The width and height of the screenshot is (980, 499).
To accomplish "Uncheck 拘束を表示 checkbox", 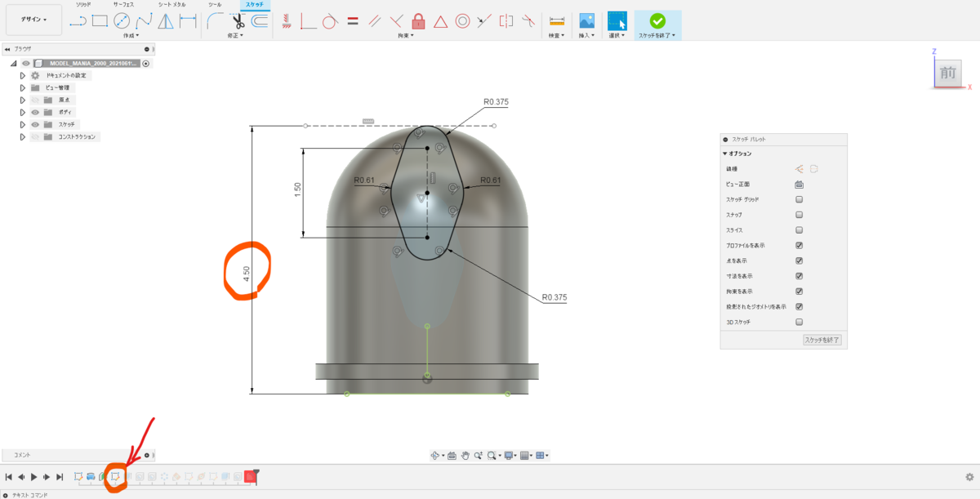I will 800,292.
